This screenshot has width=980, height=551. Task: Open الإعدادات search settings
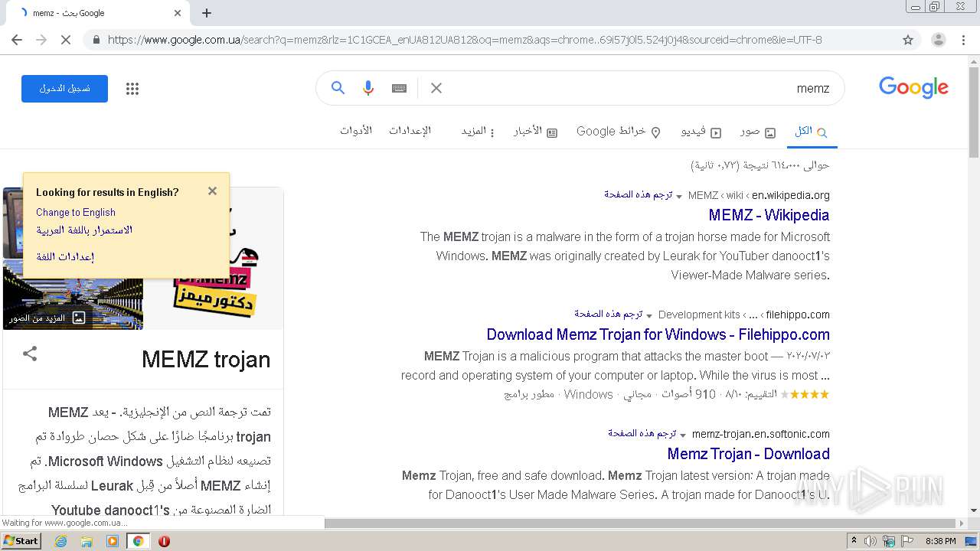(410, 131)
